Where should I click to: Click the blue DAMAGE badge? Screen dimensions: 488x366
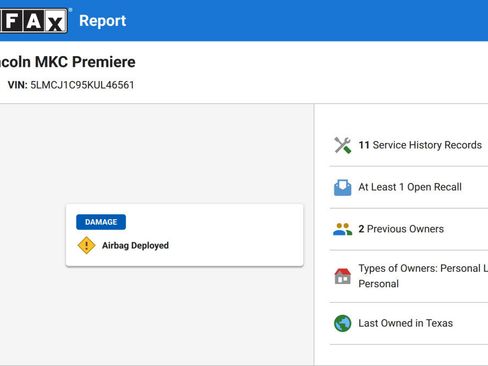[101, 222]
